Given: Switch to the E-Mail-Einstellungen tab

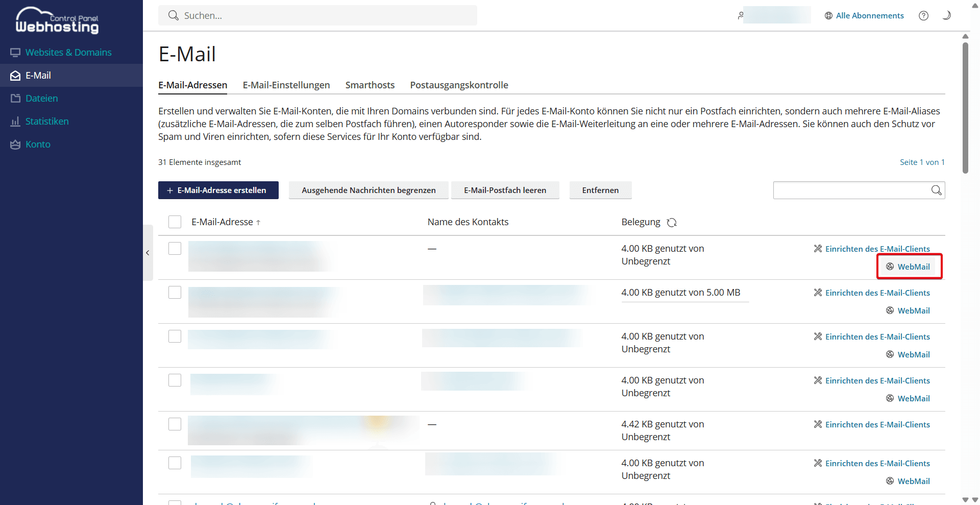Looking at the screenshot, I should point(286,85).
